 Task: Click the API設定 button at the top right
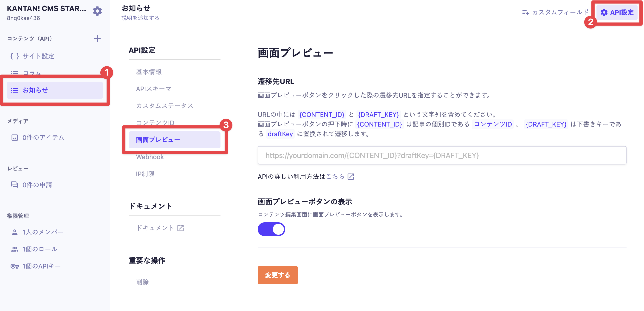point(617,12)
